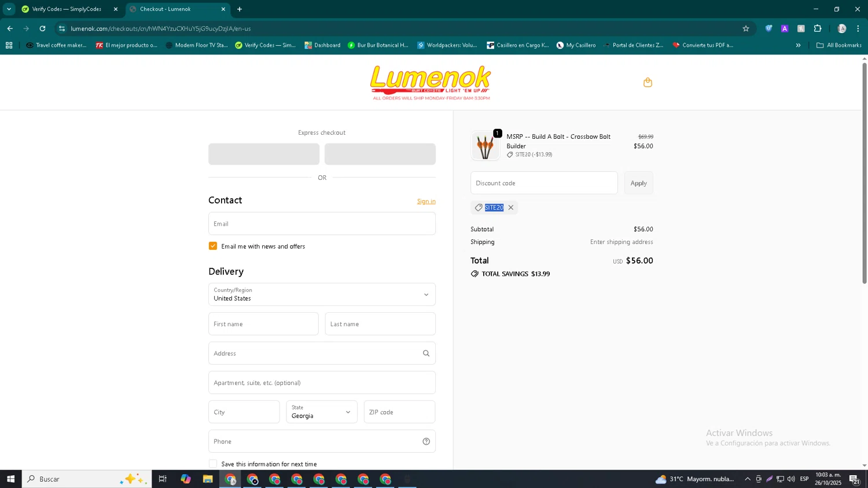The width and height of the screenshot is (868, 488).
Task: Open the tab search dropdown arrow
Action: 9,9
